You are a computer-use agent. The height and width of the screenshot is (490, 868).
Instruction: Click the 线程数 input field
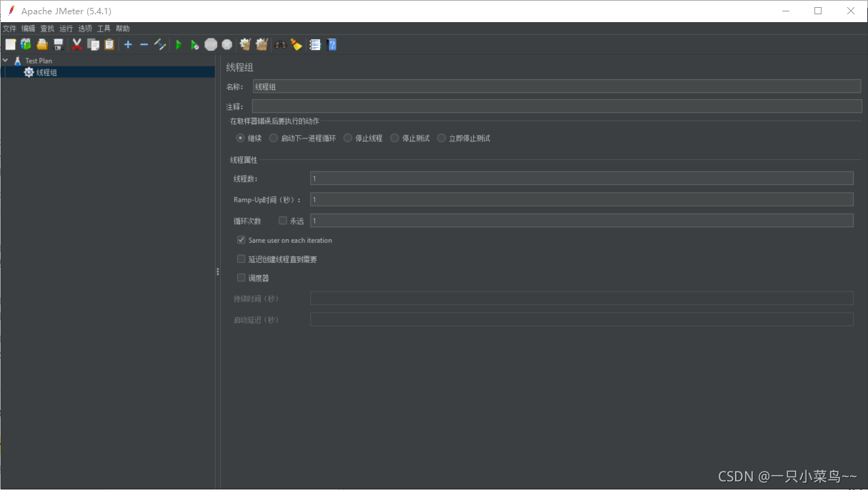coord(582,178)
